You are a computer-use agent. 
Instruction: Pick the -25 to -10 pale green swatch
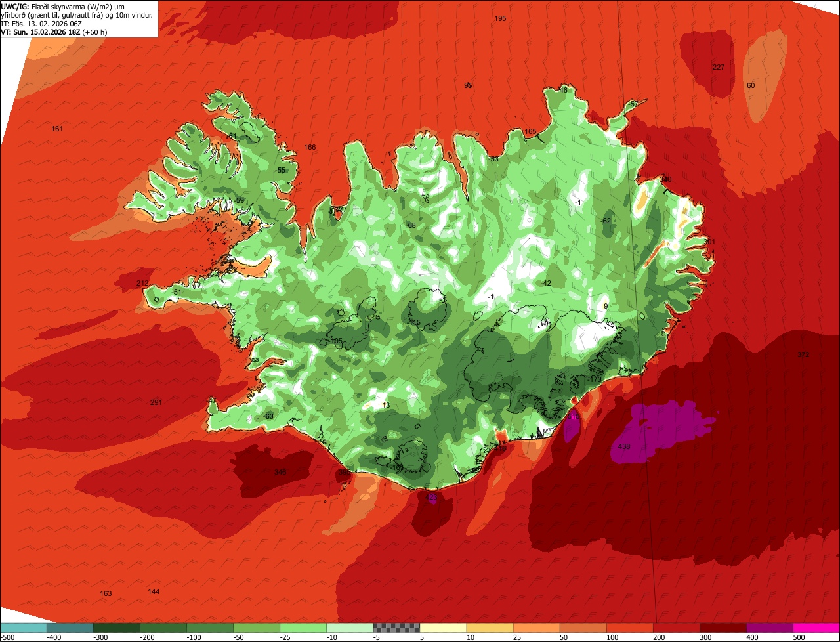click(303, 628)
